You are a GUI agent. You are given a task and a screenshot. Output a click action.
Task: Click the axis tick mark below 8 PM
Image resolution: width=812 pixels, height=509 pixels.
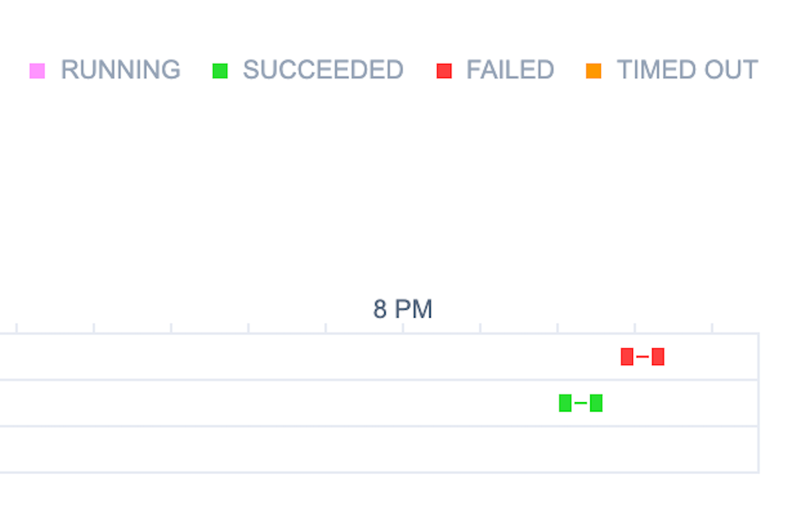tap(403, 328)
